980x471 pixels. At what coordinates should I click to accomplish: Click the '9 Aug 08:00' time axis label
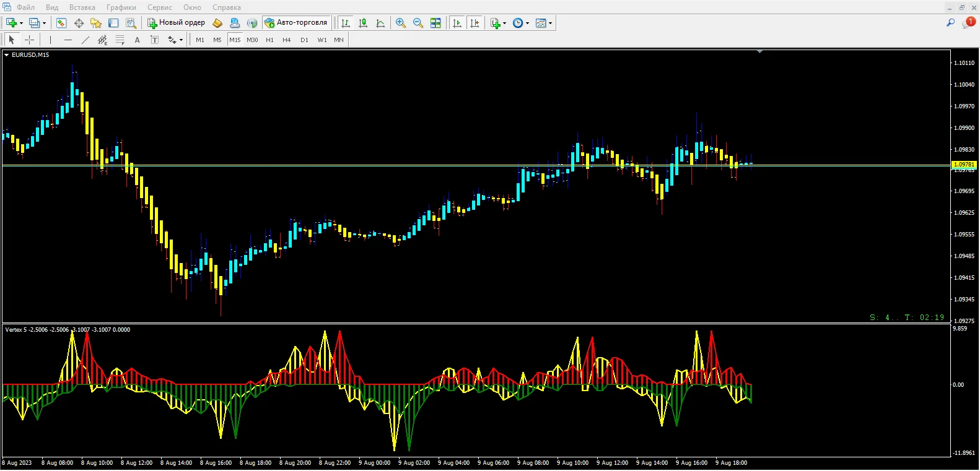coord(533,463)
